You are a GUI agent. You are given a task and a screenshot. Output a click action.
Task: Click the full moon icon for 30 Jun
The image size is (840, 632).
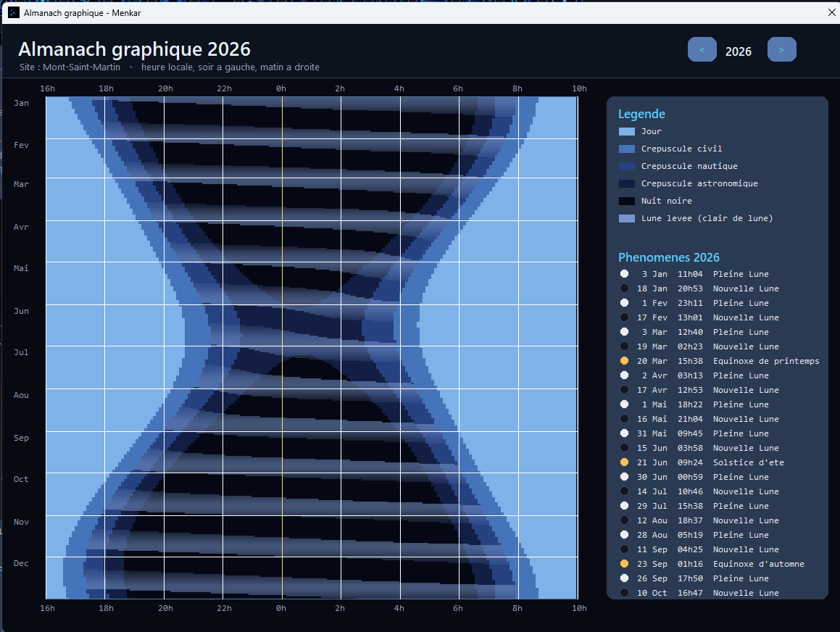point(624,476)
